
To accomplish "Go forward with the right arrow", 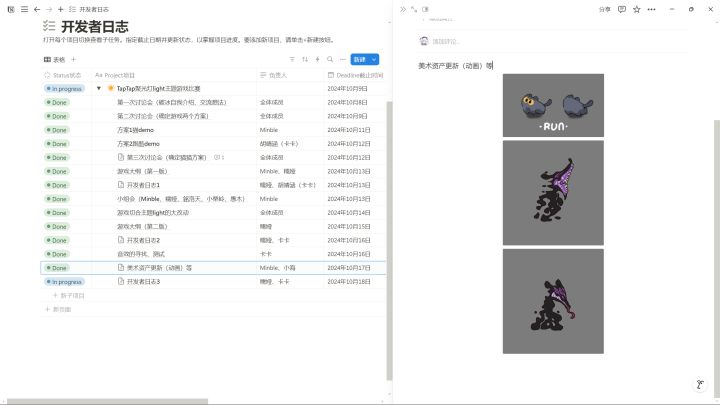I will (49, 9).
